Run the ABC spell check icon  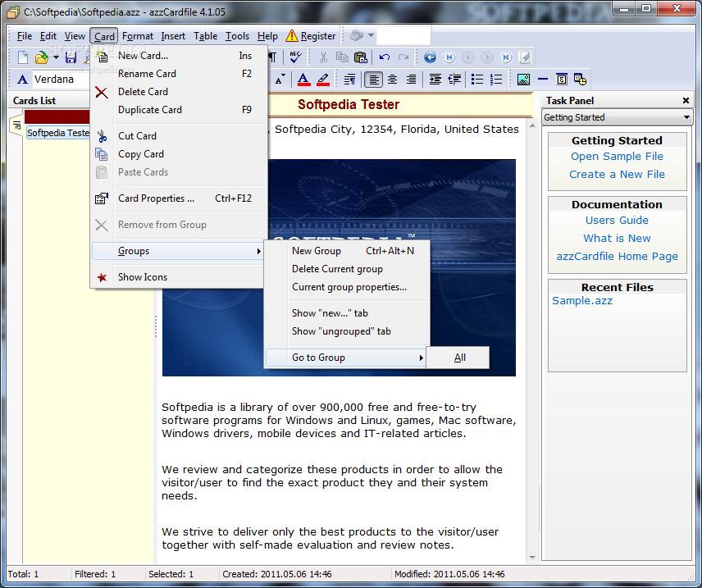tap(295, 57)
